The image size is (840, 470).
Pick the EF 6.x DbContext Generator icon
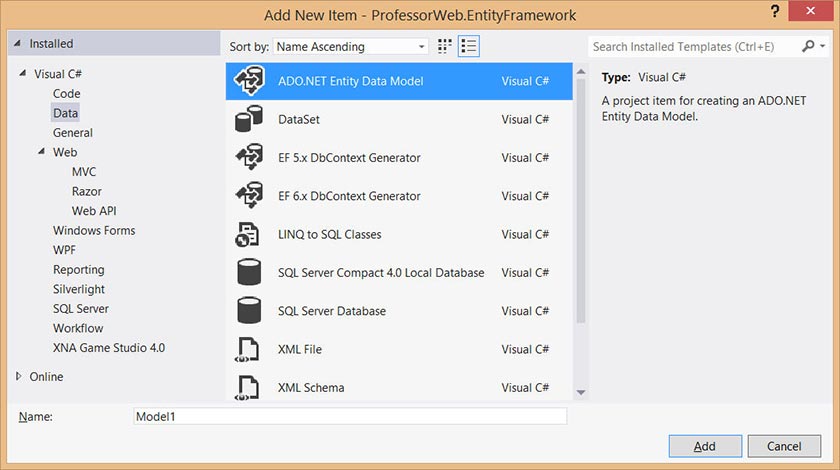pos(248,196)
